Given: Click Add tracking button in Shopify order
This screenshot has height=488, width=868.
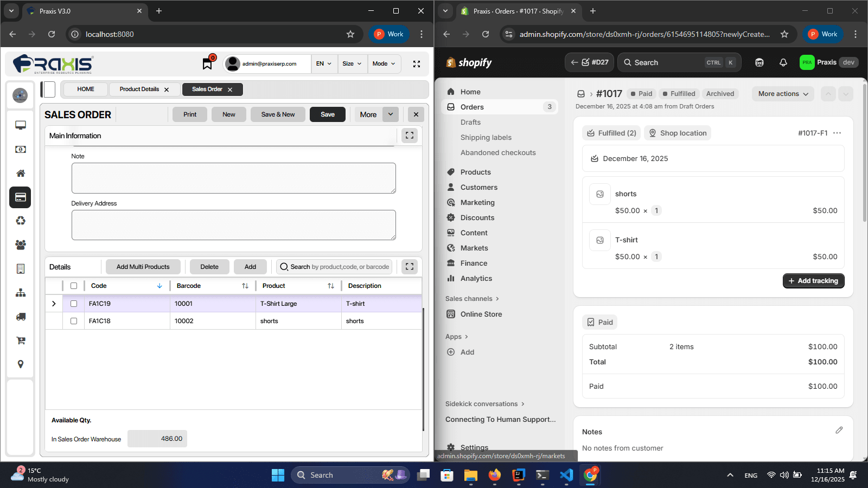Looking at the screenshot, I should [x=814, y=281].
